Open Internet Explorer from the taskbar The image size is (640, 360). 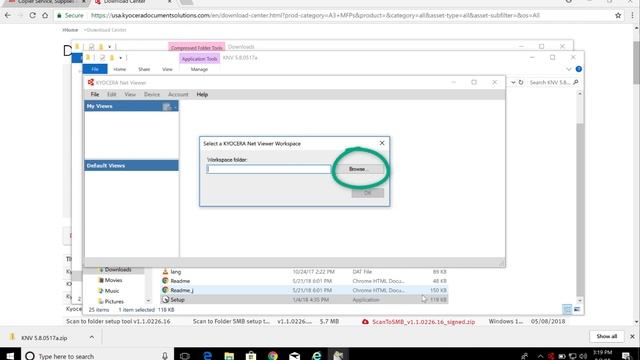click(316, 356)
